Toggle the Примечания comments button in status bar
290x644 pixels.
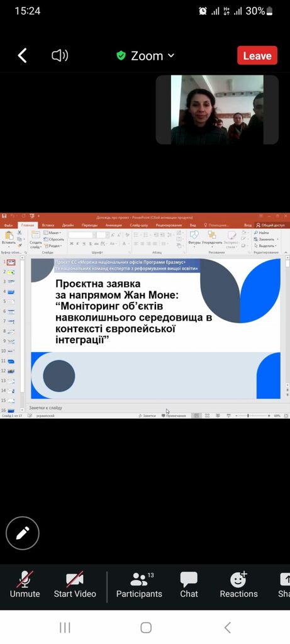coord(174,416)
